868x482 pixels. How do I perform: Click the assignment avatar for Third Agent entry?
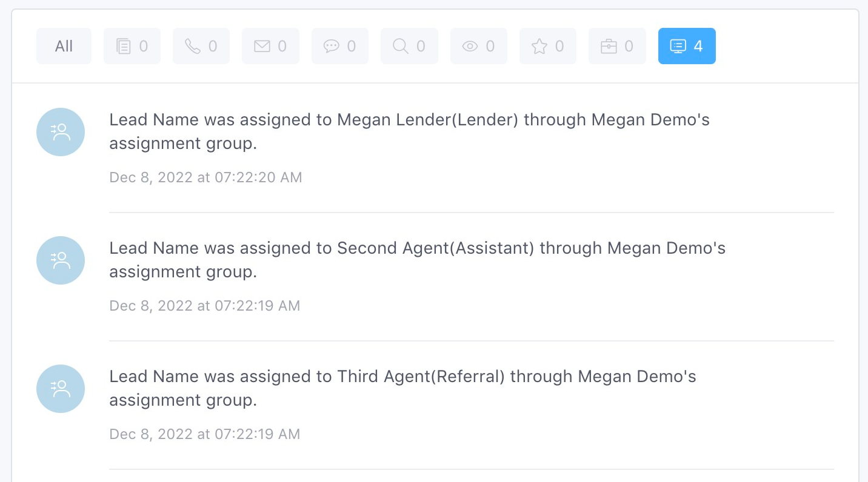click(61, 389)
